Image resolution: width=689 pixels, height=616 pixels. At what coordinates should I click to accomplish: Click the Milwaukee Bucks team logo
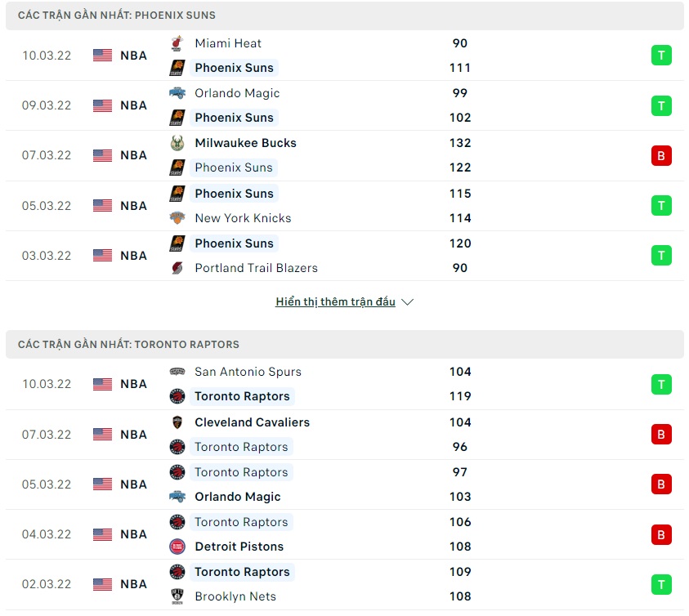pos(177,143)
